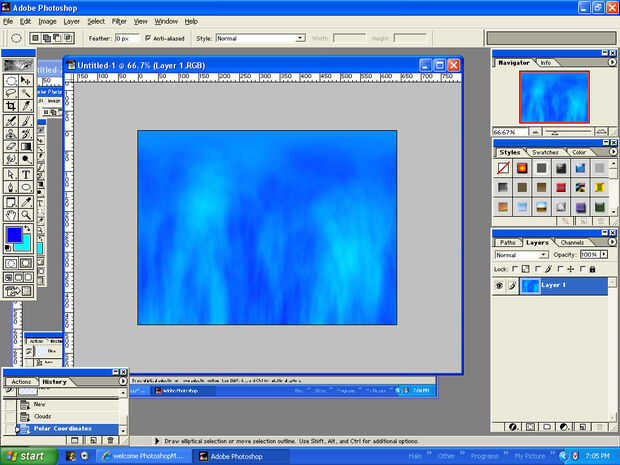This screenshot has height=465, width=620.
Task: Switch to the Info tab
Action: click(x=546, y=62)
